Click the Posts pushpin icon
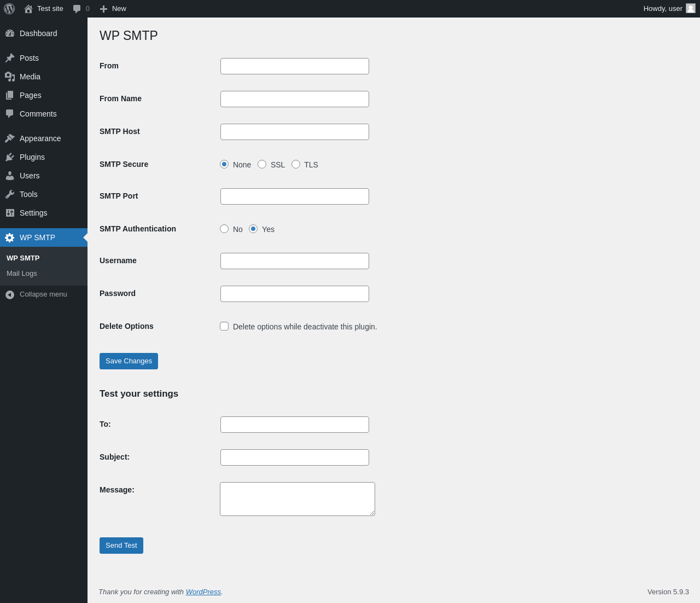This screenshot has height=603, width=700. 10,58
